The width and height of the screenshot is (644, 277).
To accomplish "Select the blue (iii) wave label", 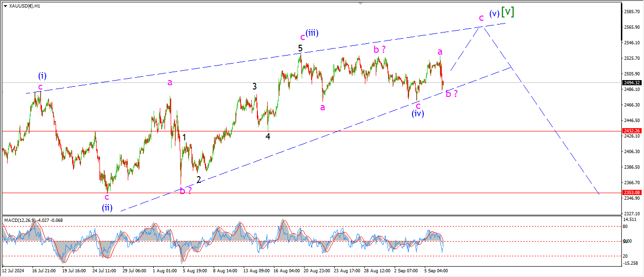I will [x=312, y=33].
